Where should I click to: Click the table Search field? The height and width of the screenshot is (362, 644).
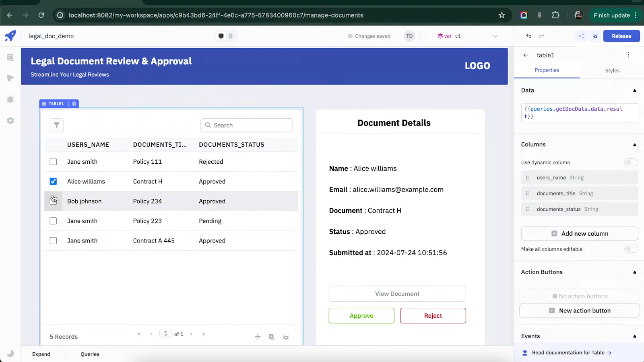pos(247,125)
